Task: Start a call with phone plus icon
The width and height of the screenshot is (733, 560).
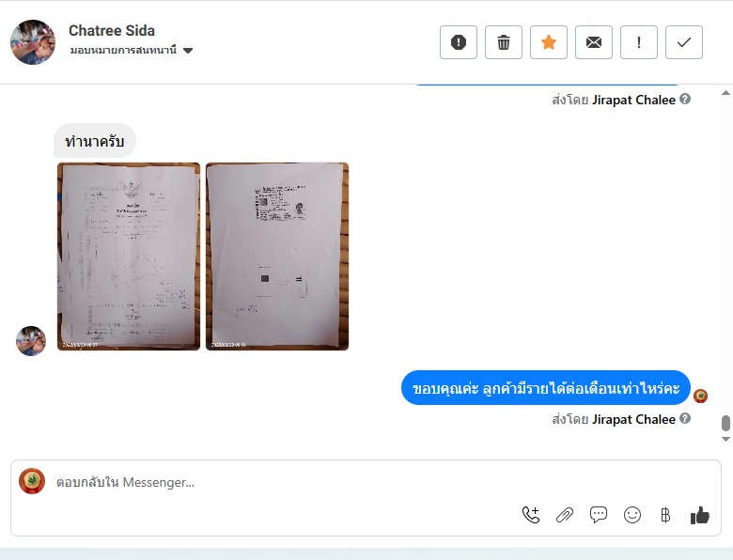Action: click(531, 515)
